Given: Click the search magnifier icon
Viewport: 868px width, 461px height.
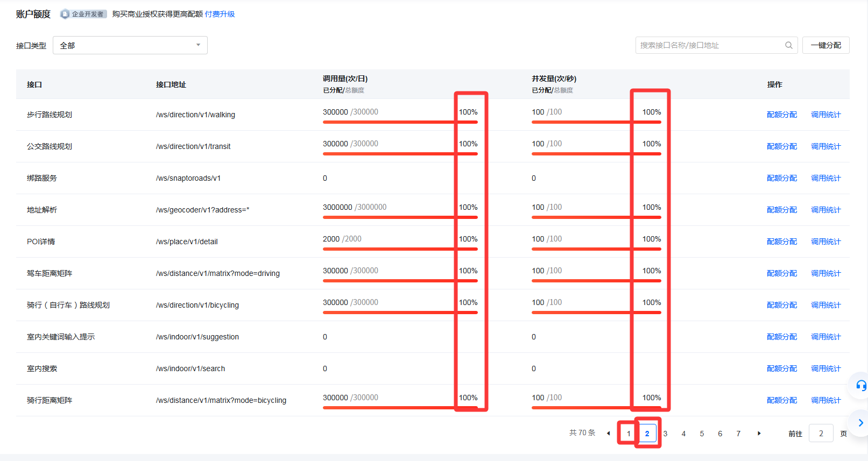Looking at the screenshot, I should [788, 45].
